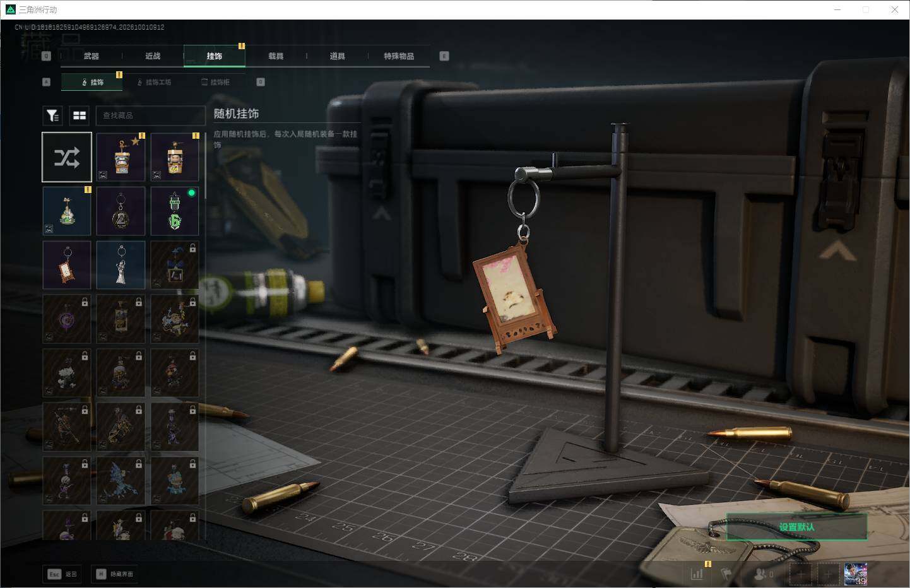Click the A previous sub-tab key hint

click(46, 82)
